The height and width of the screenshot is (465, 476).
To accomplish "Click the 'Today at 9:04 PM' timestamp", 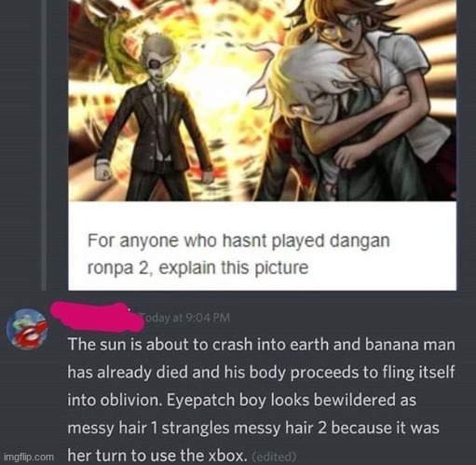I will tap(185, 318).
